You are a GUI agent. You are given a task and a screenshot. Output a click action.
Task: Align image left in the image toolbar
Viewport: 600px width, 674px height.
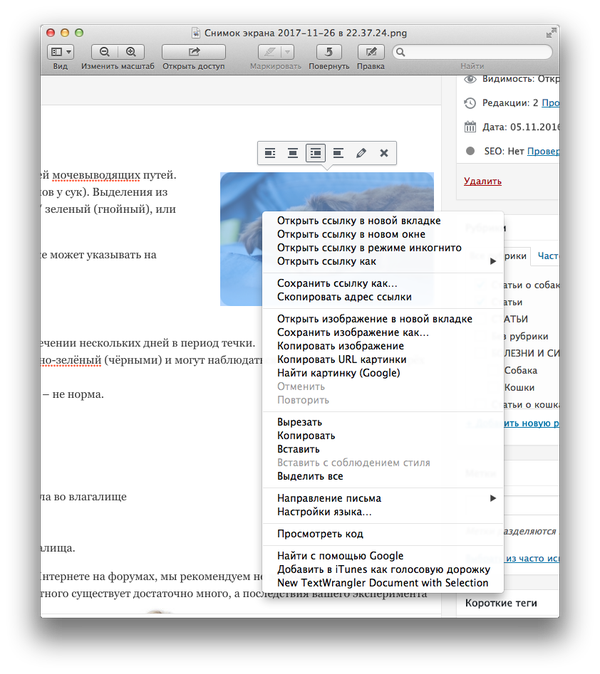click(x=270, y=153)
